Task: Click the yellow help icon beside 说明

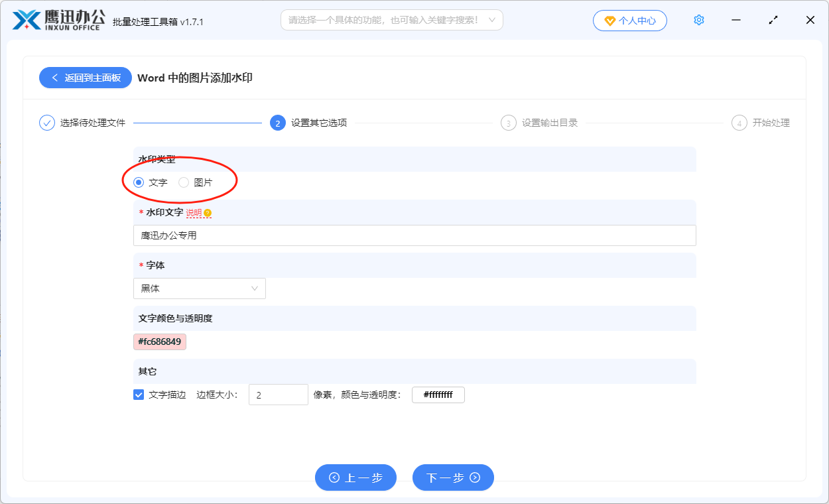Action: [208, 213]
